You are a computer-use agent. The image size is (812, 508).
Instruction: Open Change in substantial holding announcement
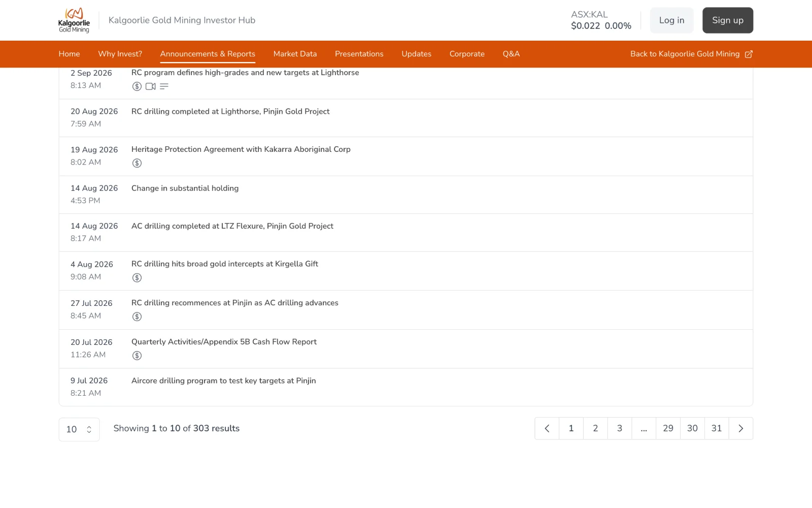coord(185,188)
